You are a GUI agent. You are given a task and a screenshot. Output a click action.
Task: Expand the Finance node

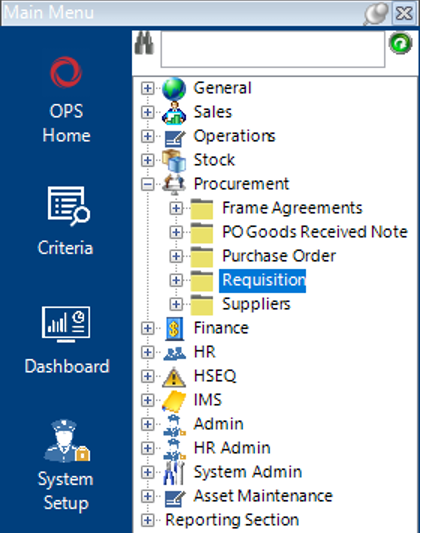pos(147,328)
